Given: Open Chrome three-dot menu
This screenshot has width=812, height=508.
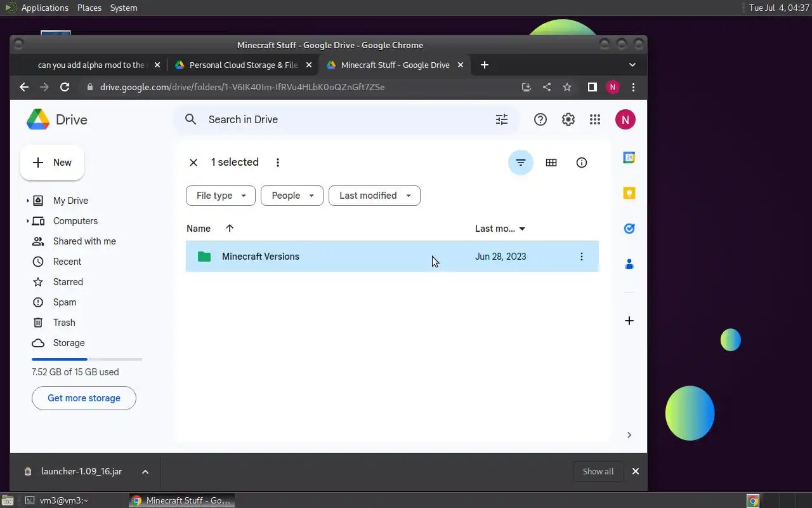Looking at the screenshot, I should (x=633, y=87).
